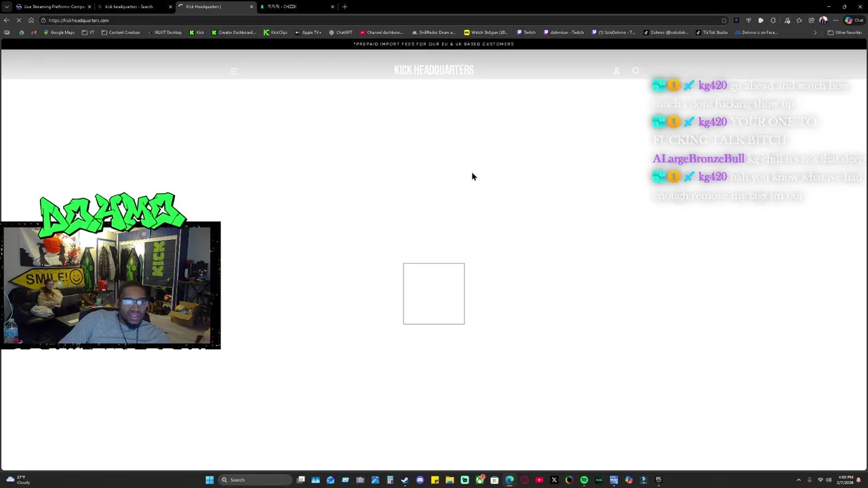The width and height of the screenshot is (868, 488).
Task: Open YouTube app from the taskbar
Action: (x=539, y=480)
